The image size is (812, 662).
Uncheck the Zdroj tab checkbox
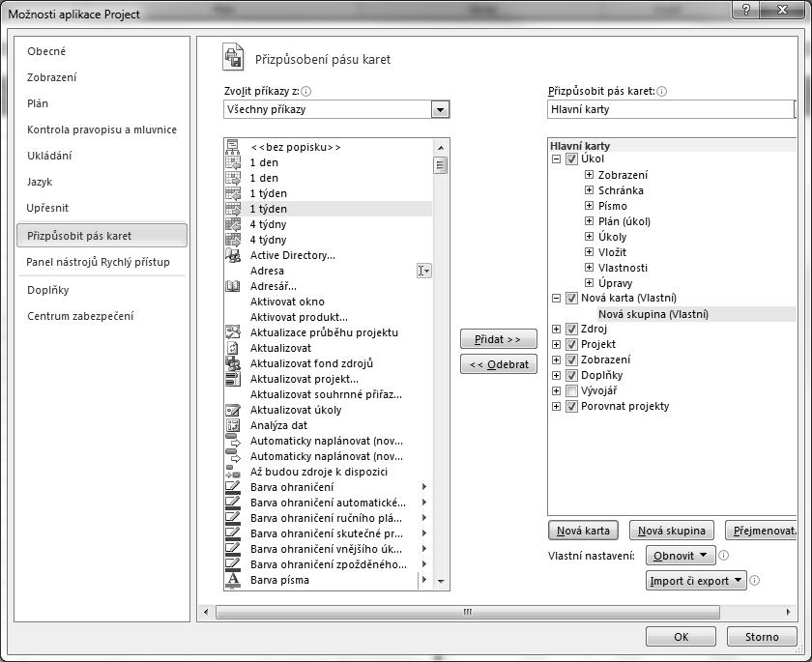571,330
